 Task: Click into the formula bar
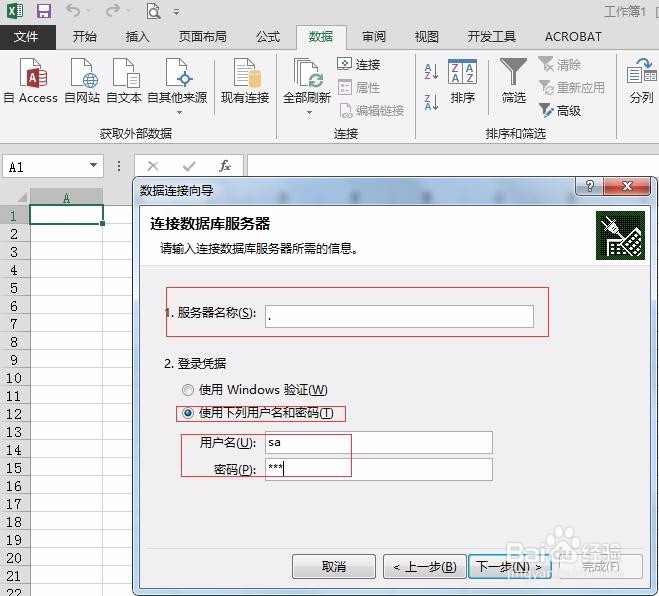[453, 165]
